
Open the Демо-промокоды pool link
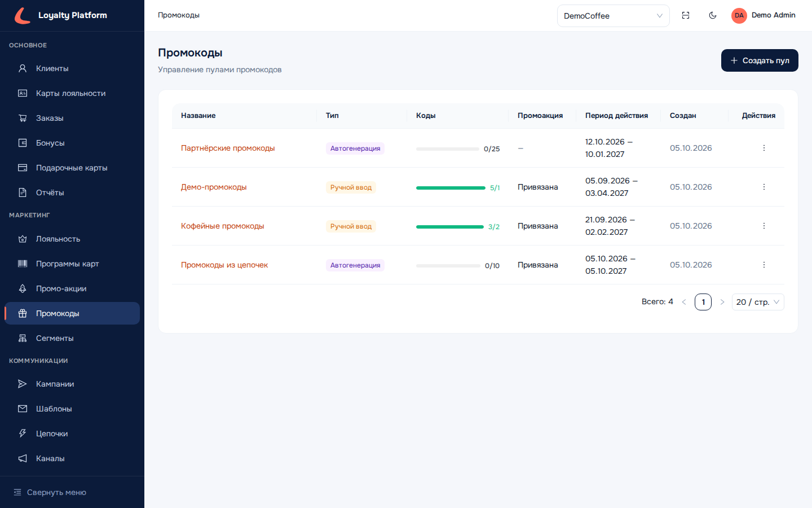point(214,187)
